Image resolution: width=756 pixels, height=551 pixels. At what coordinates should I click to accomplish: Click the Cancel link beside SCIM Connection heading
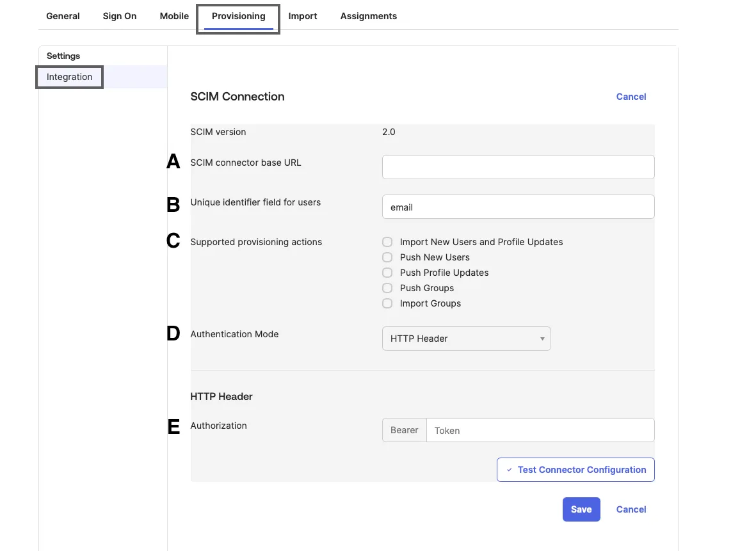click(631, 97)
